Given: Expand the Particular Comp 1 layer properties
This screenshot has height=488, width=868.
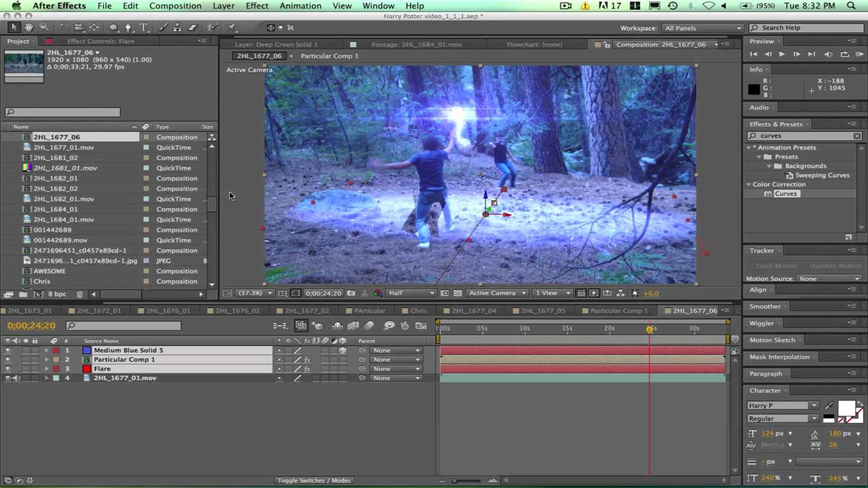Looking at the screenshot, I should point(46,360).
